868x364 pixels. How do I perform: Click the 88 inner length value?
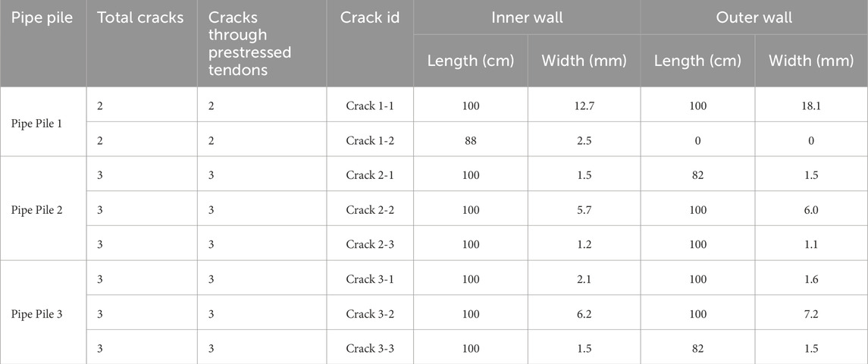470,141
